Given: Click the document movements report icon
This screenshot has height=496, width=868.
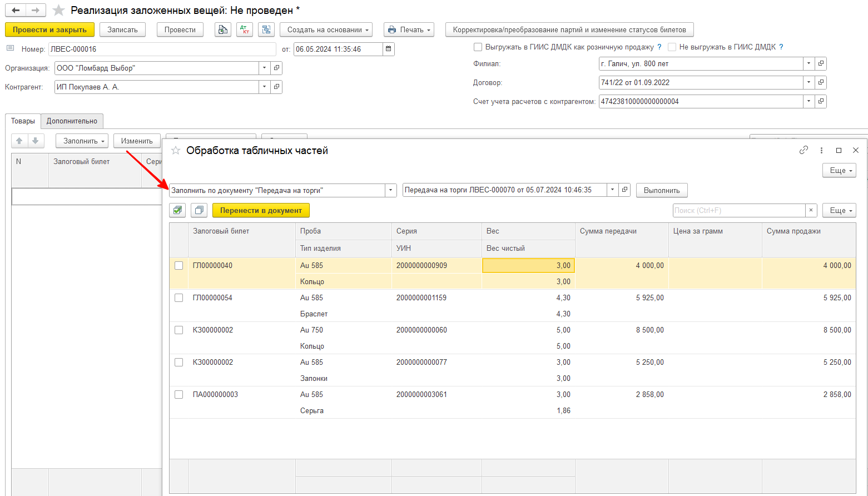Looking at the screenshot, I should point(223,30).
